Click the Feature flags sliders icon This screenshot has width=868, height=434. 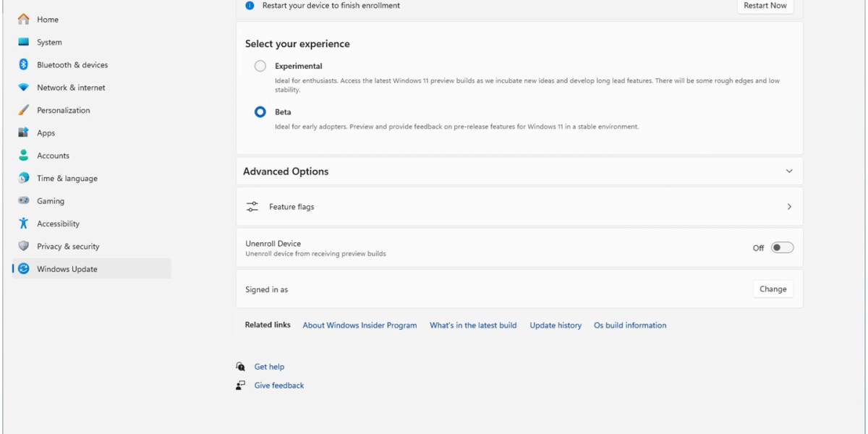tap(252, 207)
